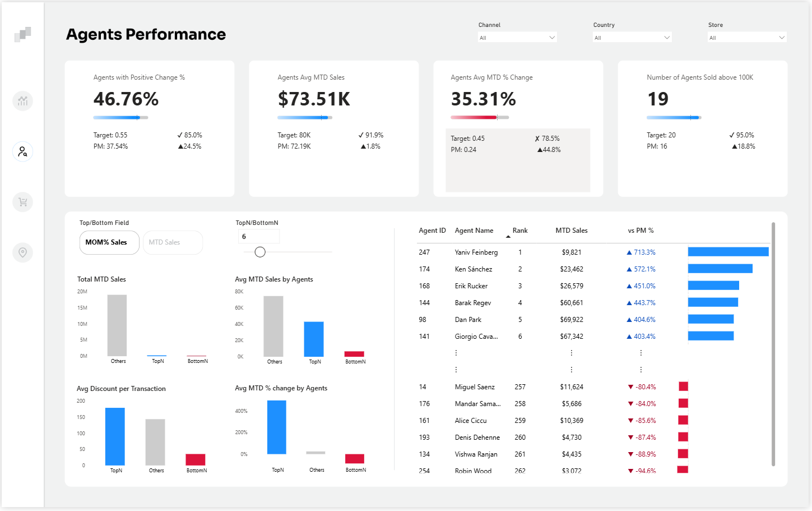Sort by the Rank column arrow indicator
This screenshot has width=812, height=511.
click(508, 237)
